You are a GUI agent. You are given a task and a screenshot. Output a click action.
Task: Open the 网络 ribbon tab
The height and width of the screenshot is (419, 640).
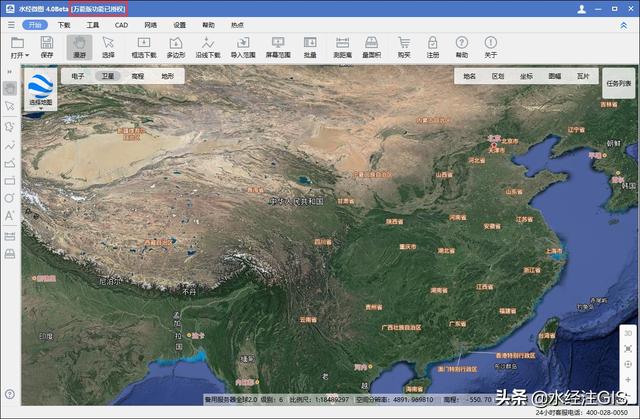click(151, 25)
